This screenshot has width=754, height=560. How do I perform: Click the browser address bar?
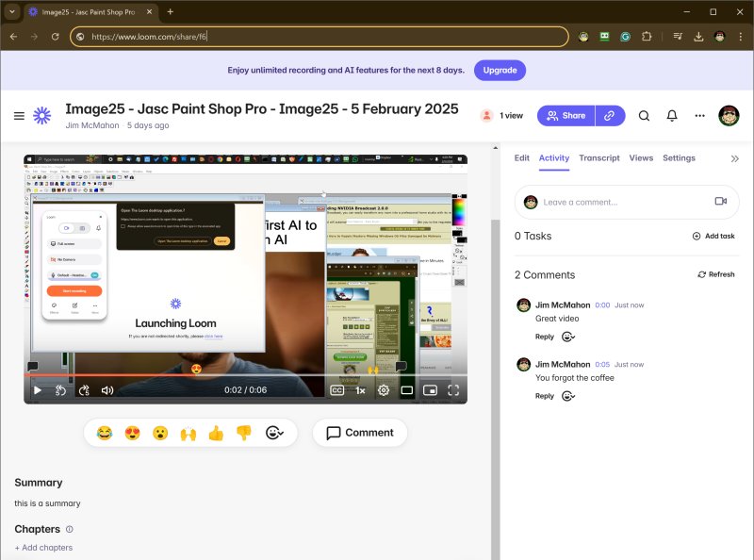tap(320, 37)
